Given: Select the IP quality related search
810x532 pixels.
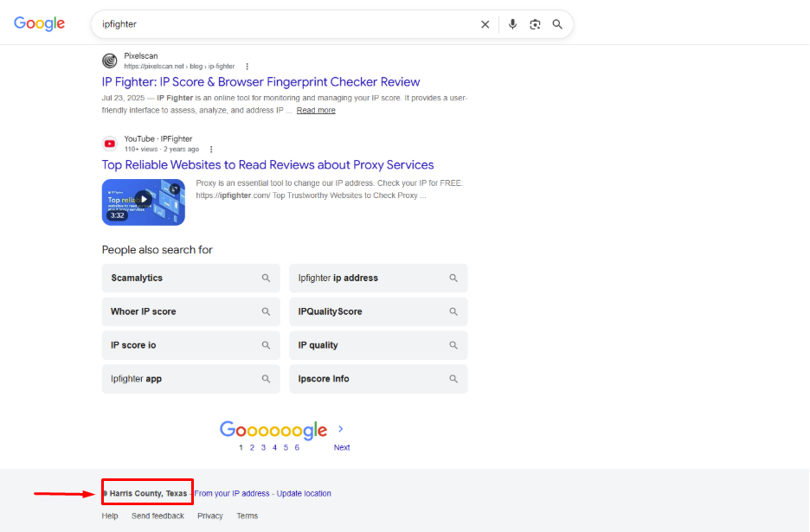Looking at the screenshot, I should tap(378, 345).
